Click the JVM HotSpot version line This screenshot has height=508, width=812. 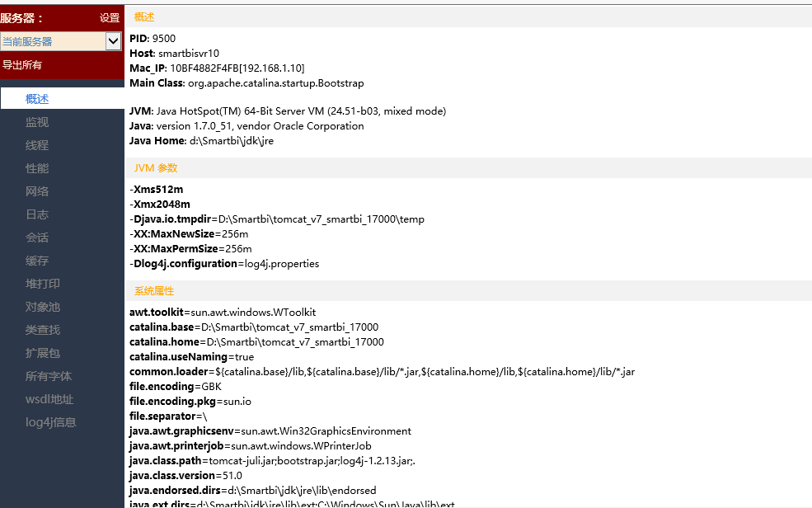pos(288,111)
